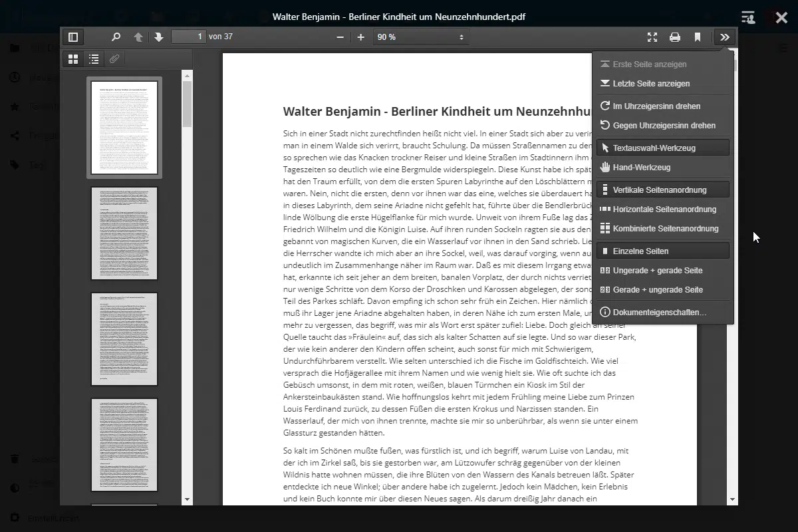This screenshot has height=532, width=798.
Task: Click the thumbnail sidebar scrollbar thumb
Action: pyautogui.click(x=187, y=104)
